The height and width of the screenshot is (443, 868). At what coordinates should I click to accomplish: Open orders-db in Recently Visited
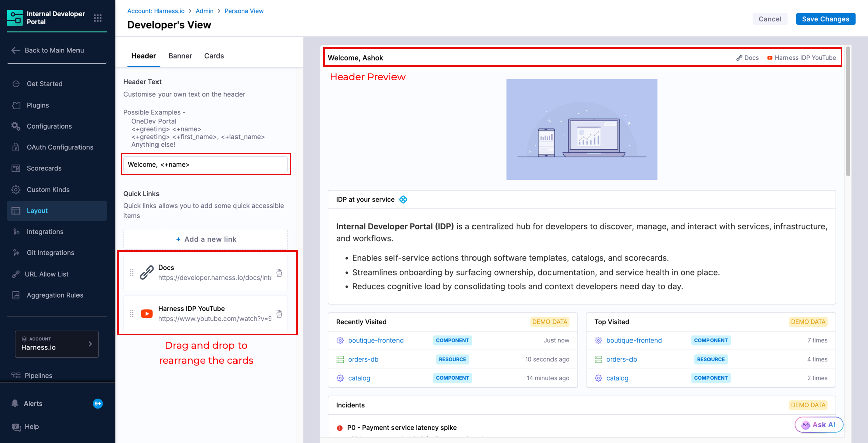pyautogui.click(x=363, y=359)
